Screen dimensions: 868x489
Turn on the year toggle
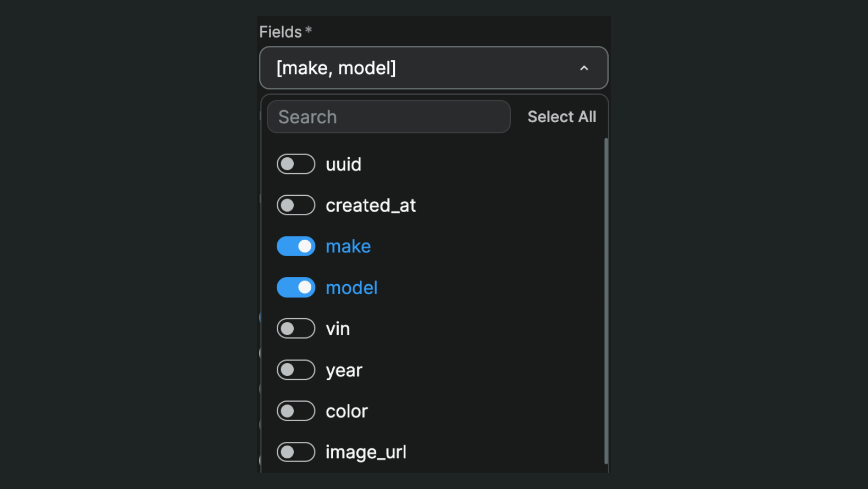point(296,369)
